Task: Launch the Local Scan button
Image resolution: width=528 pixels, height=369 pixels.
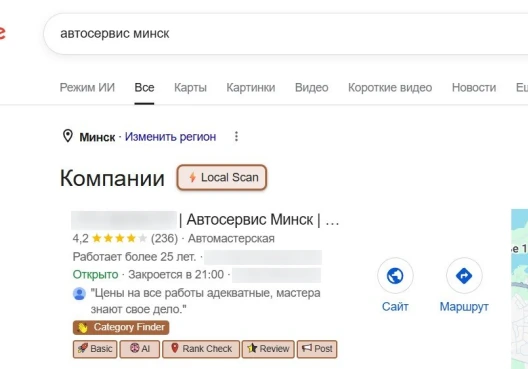Action: [222, 177]
